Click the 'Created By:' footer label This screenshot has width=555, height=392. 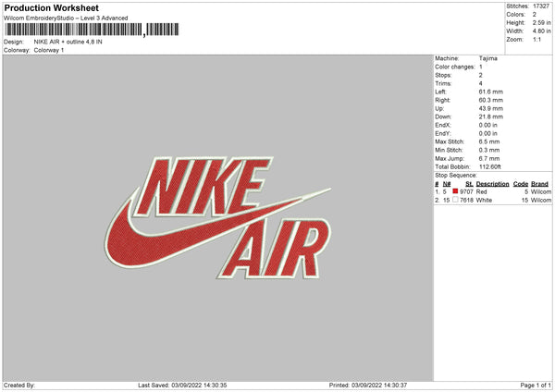coord(19,386)
